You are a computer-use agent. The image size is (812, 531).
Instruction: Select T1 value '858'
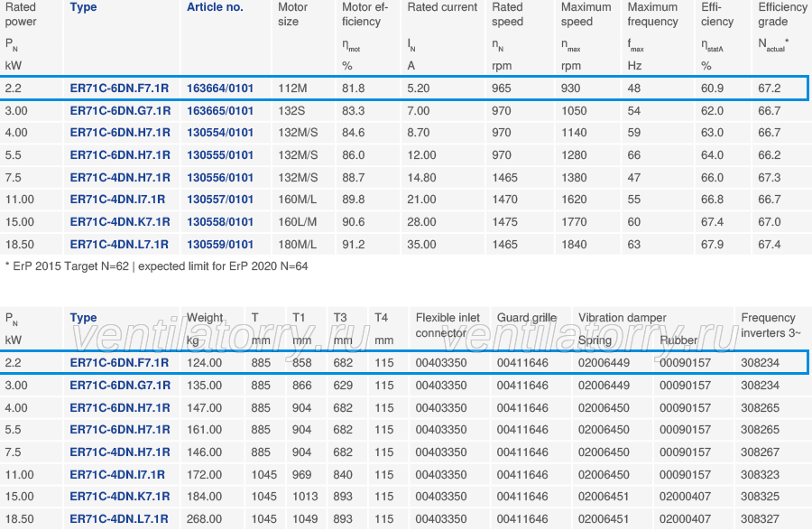(302, 363)
